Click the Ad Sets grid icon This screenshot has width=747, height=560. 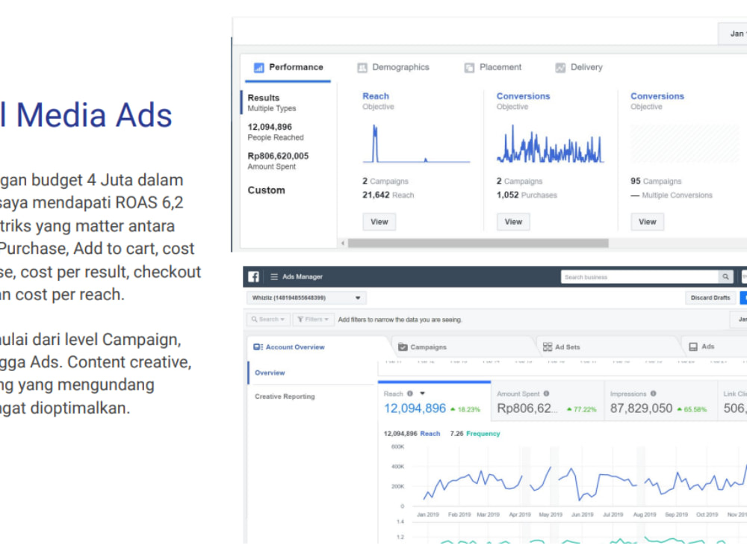click(548, 347)
